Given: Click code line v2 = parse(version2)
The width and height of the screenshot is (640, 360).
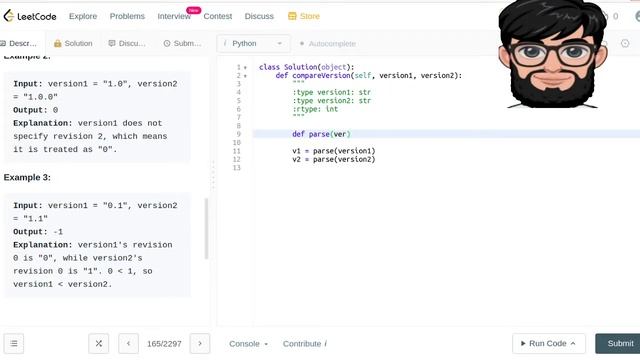Looking at the screenshot, I should tap(333, 160).
